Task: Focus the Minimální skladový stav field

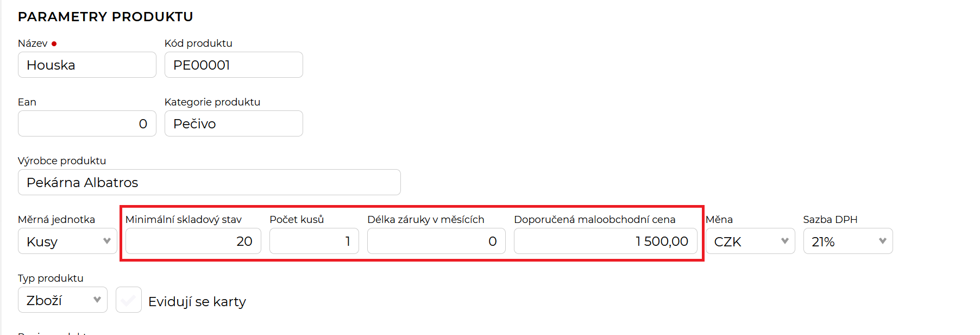Action: click(193, 241)
